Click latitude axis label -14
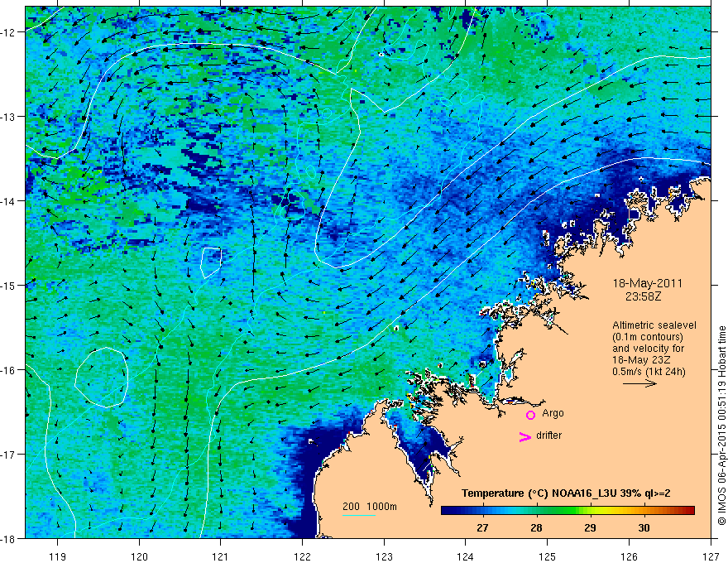 (x=9, y=201)
